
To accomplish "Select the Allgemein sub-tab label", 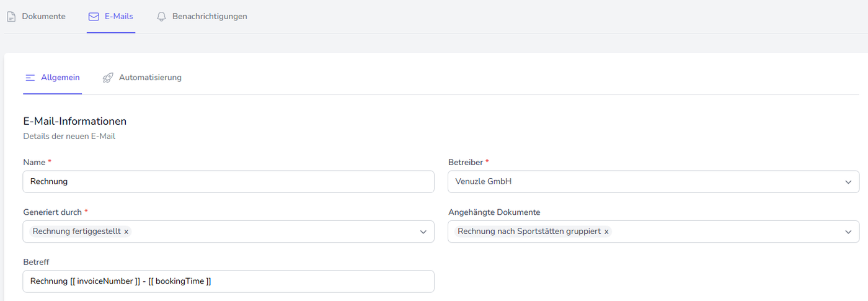I will click(60, 78).
